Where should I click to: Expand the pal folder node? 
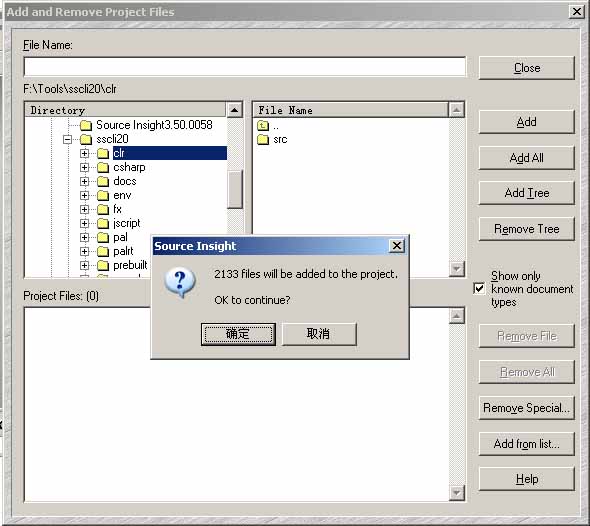(84, 237)
